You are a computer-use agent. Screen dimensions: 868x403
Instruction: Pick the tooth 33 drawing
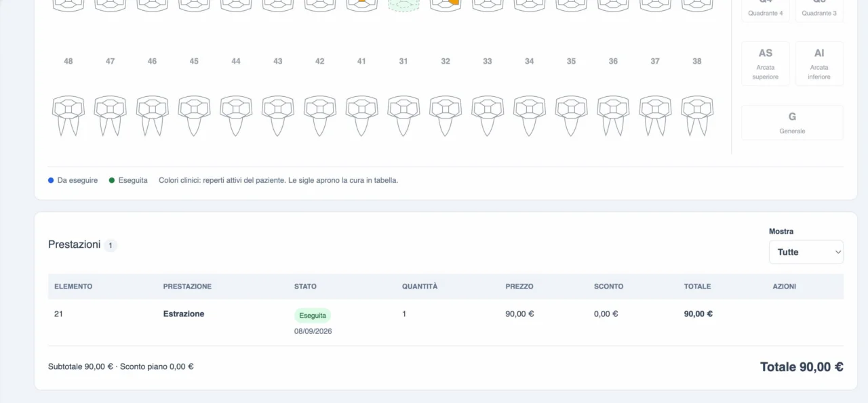point(488,116)
